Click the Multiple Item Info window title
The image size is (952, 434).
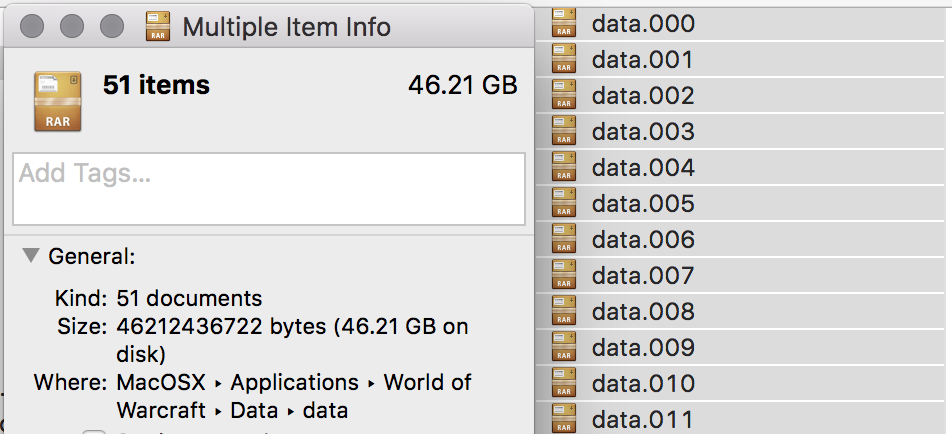tap(286, 26)
